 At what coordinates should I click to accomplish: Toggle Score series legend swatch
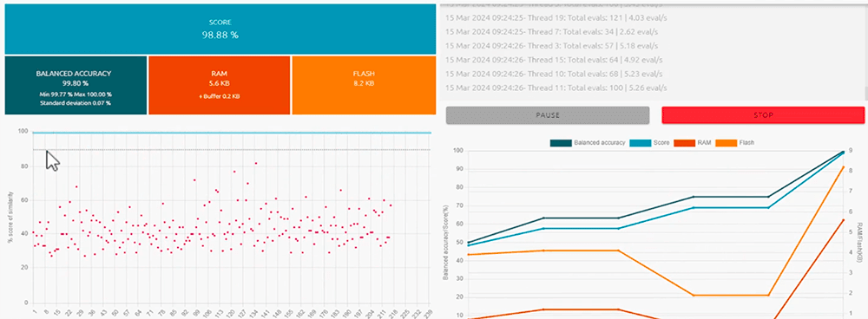point(640,143)
